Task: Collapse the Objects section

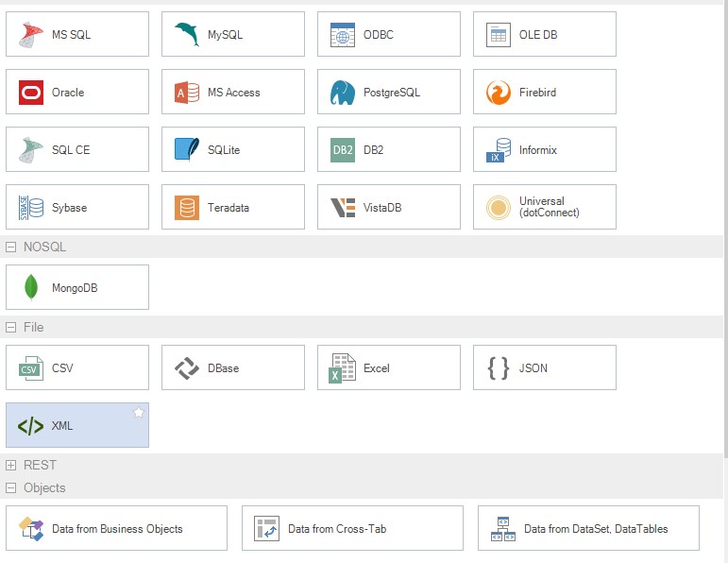Action: (x=10, y=487)
